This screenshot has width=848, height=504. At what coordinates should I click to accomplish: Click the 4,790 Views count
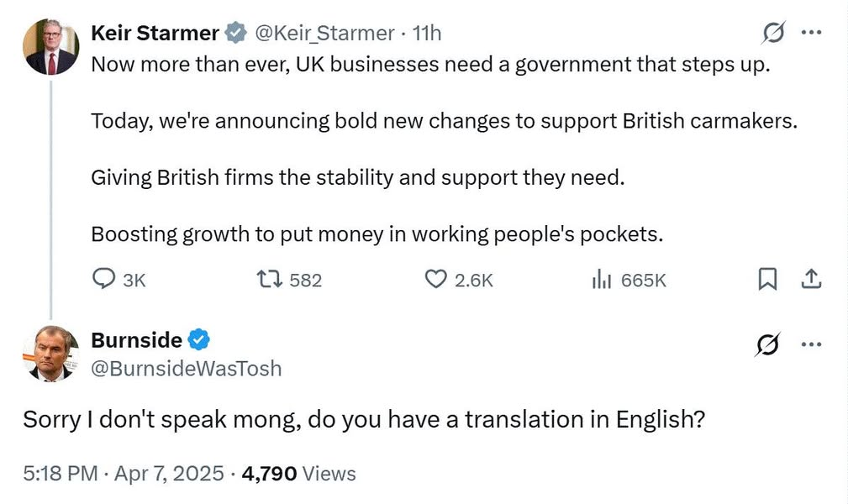click(x=298, y=474)
